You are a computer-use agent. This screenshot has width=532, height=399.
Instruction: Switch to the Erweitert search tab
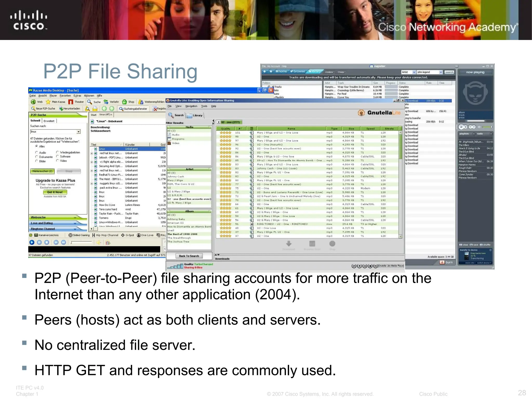pos(49,121)
